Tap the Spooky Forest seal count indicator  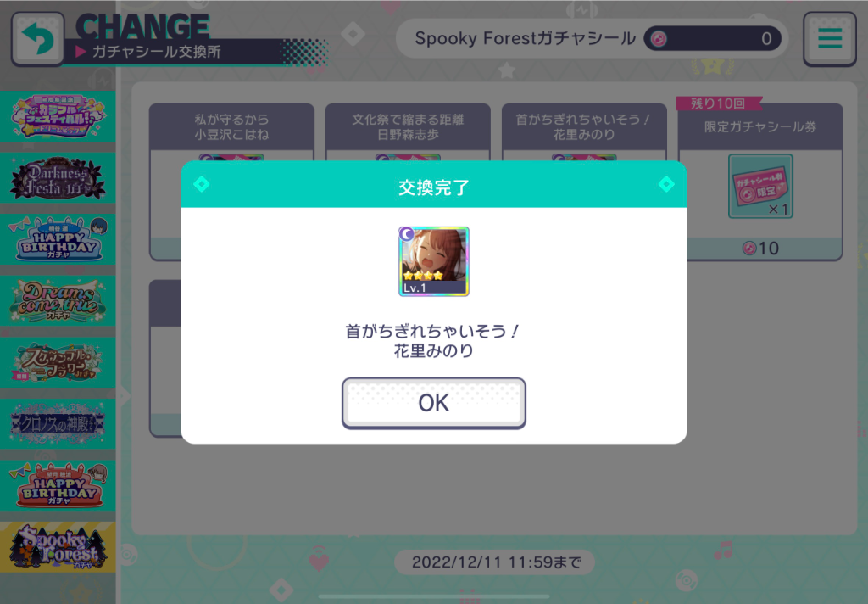(712, 38)
